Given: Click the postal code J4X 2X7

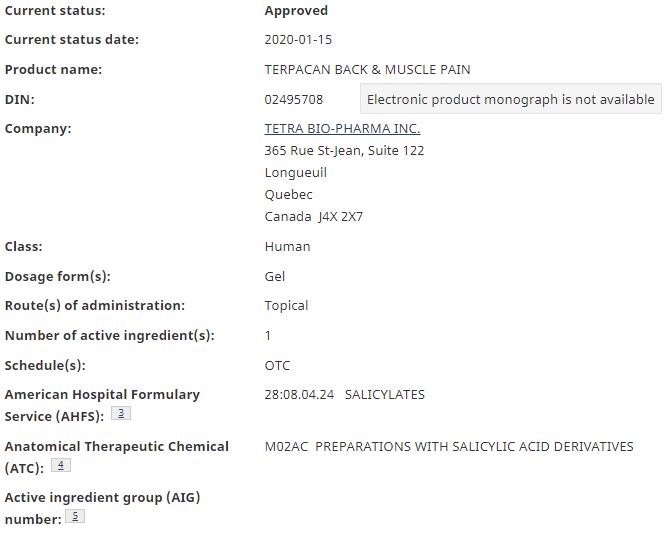Looking at the screenshot, I should pos(340,217).
